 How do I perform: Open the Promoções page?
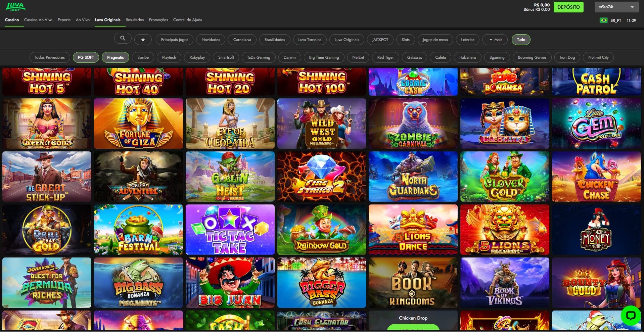tap(158, 20)
